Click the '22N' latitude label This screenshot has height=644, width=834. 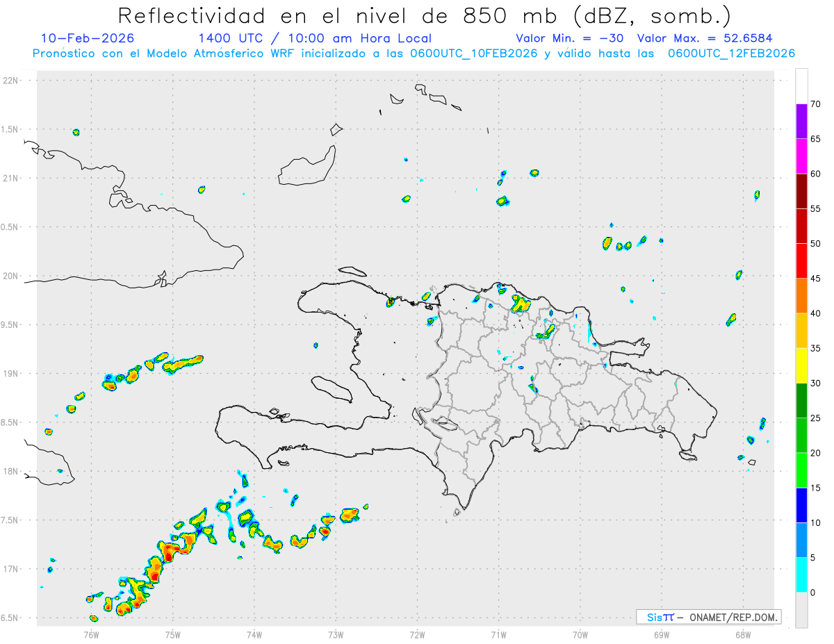(10, 81)
